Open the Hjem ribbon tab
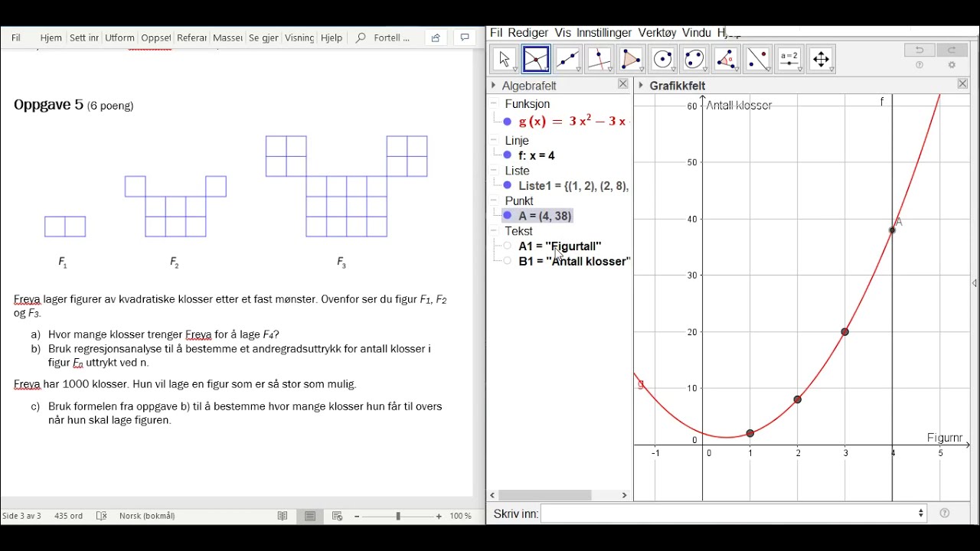 tap(51, 37)
